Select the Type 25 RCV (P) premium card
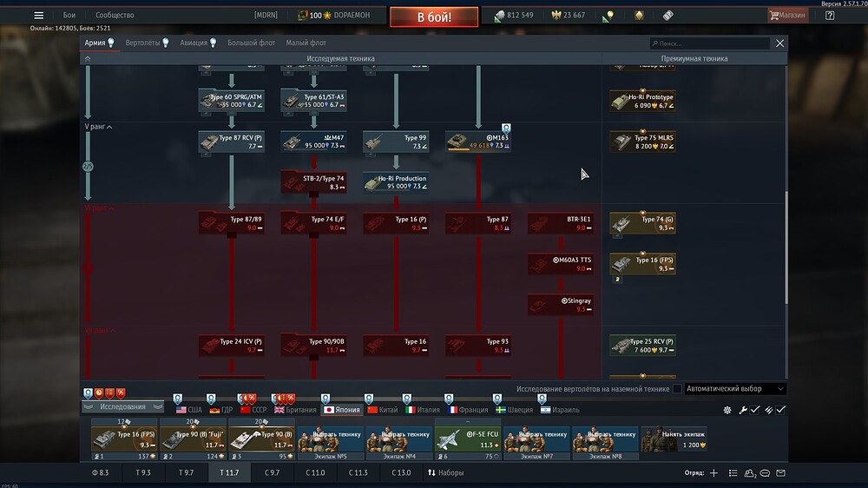The height and width of the screenshot is (488, 868). tap(642, 346)
